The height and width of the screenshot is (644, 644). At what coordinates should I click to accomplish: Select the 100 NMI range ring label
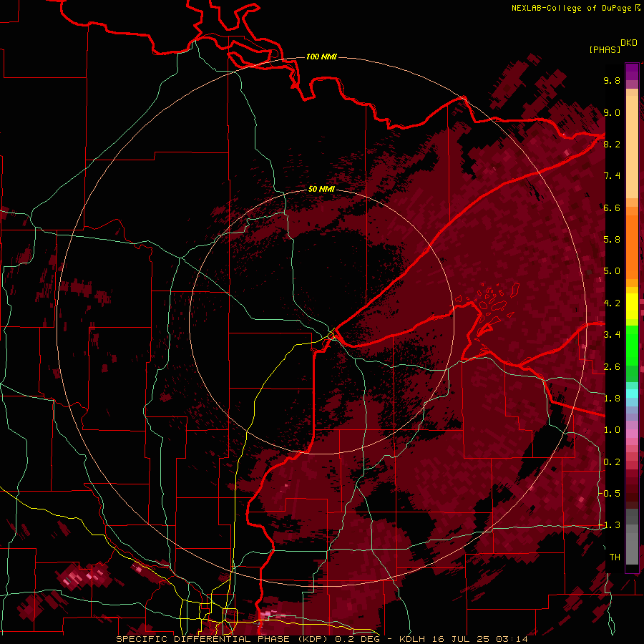click(321, 57)
